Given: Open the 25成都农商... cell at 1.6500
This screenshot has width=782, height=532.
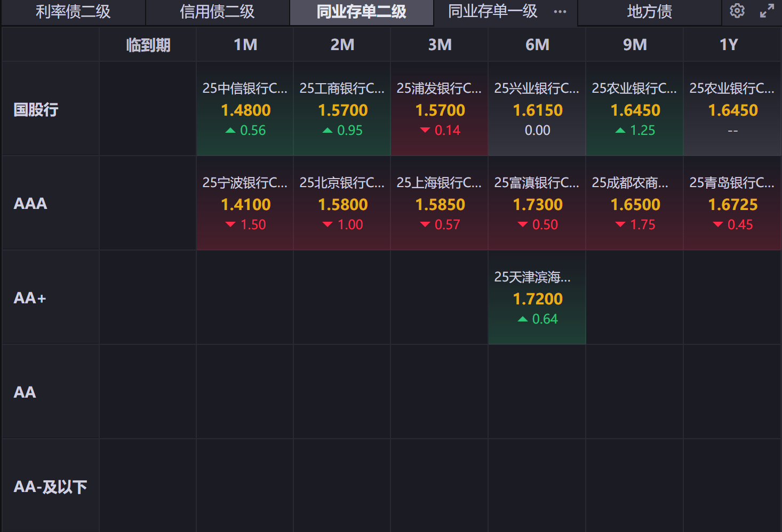Looking at the screenshot, I should [635, 204].
